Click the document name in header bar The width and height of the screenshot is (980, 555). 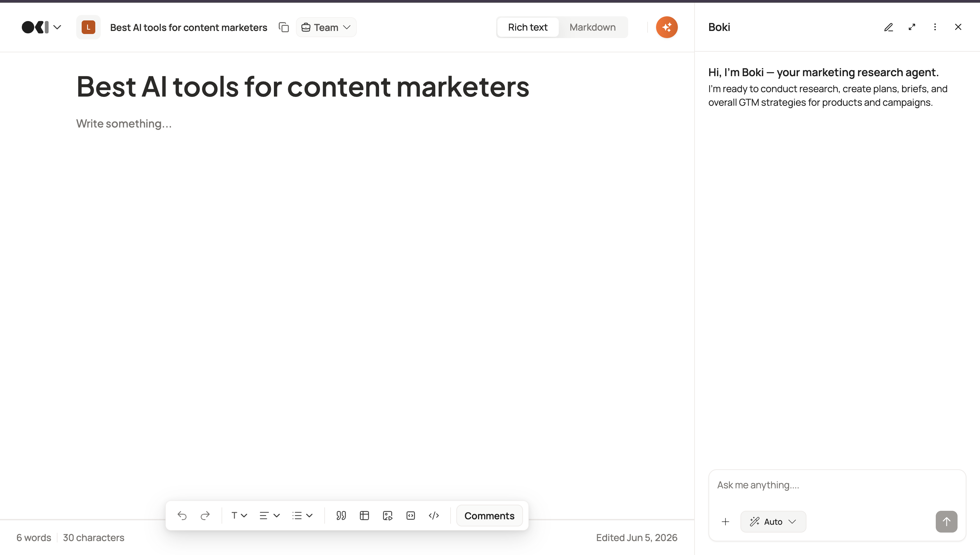tap(189, 28)
